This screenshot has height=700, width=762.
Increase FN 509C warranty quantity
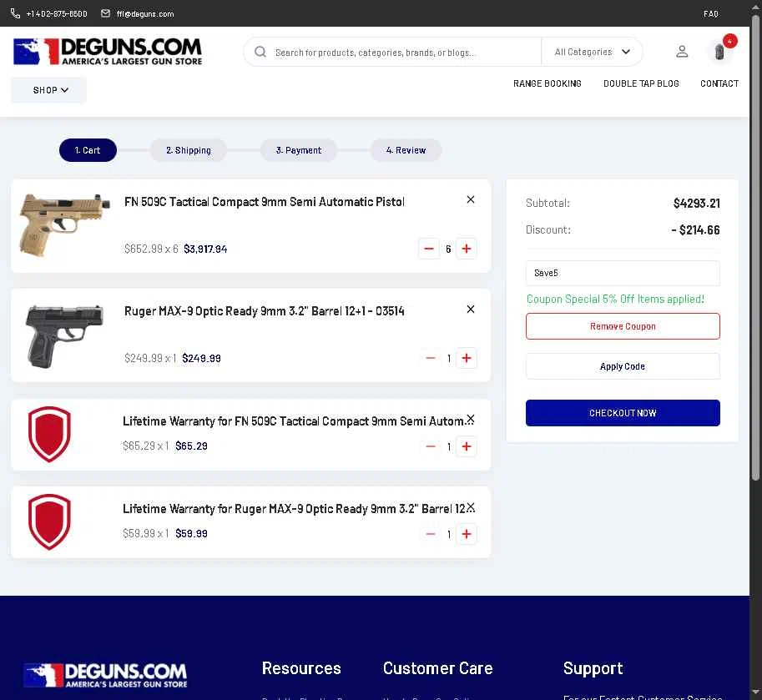(x=467, y=446)
